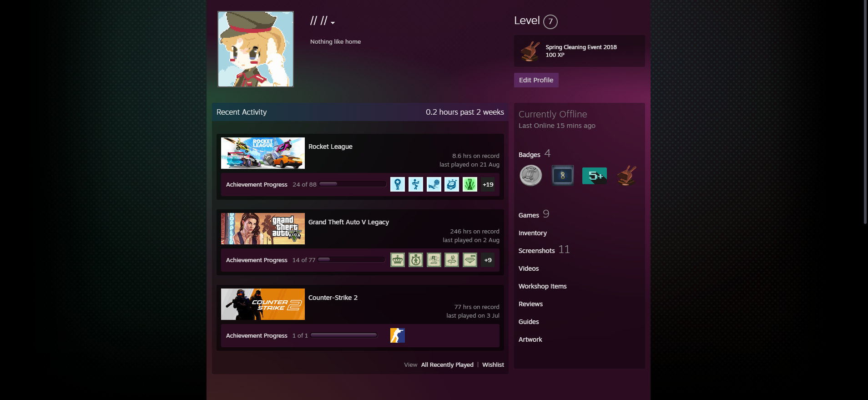
Task: Show the +19 more Rocket League achievements
Action: click(x=488, y=184)
